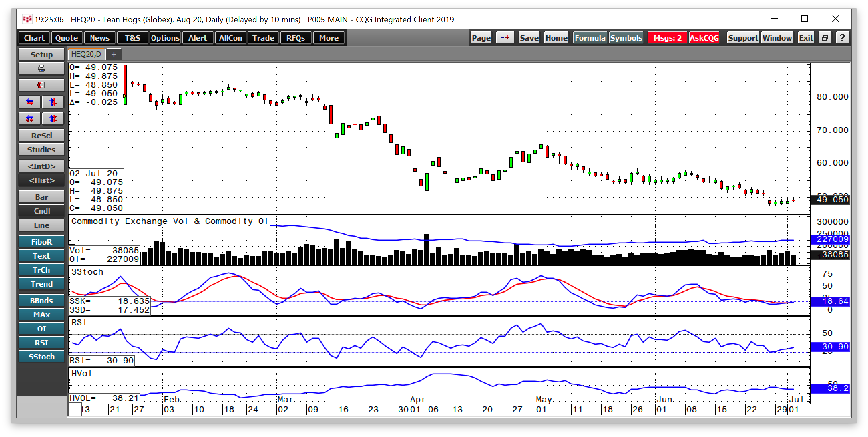The image size is (868, 437).
Task: Toggle the SStoch study button
Action: [x=41, y=357]
